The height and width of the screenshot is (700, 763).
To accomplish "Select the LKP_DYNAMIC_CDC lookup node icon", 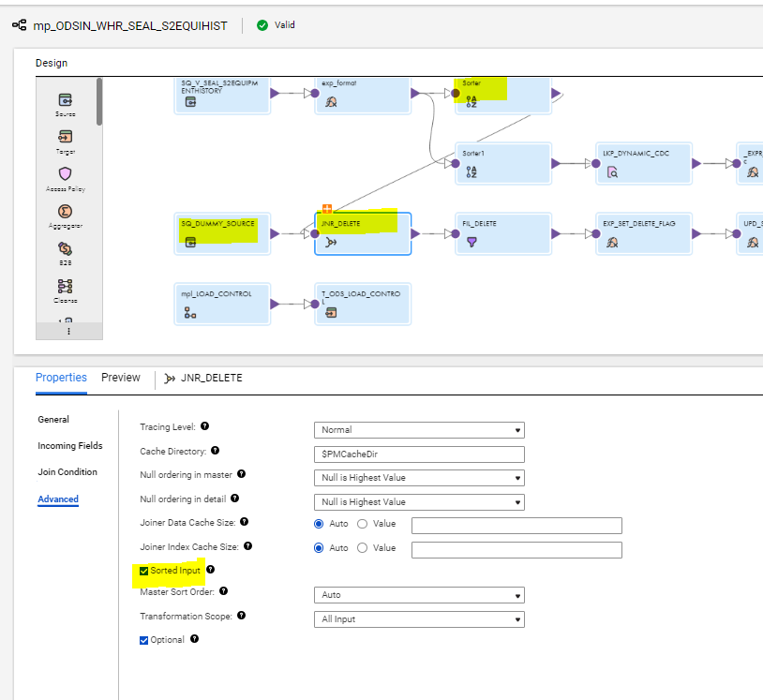I will pos(612,171).
